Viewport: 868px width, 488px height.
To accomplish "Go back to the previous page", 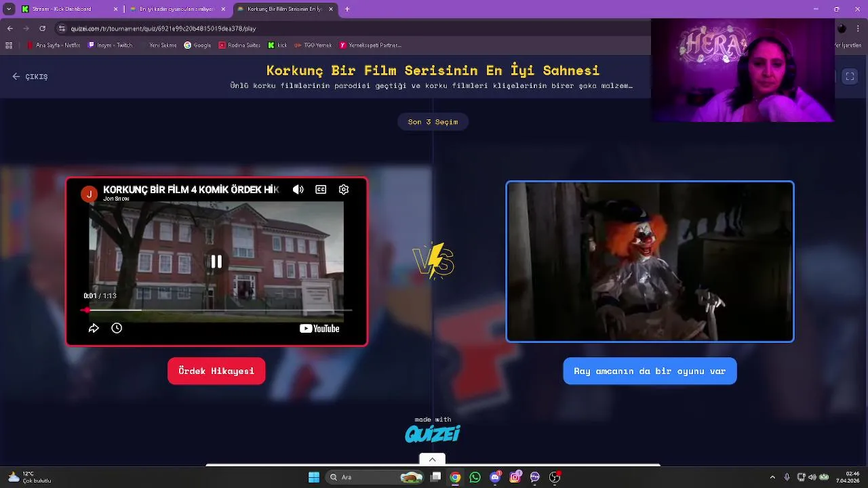I will tap(9, 28).
